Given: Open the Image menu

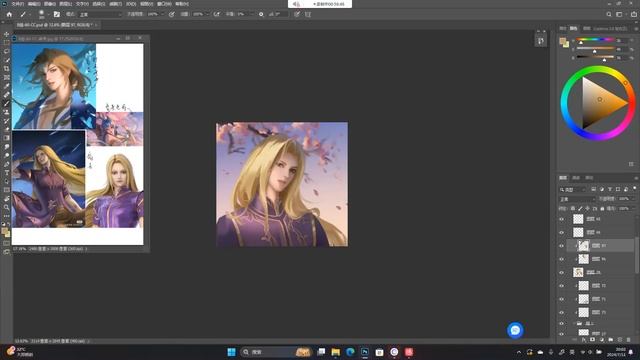Looking at the screenshot, I should pos(50,4).
